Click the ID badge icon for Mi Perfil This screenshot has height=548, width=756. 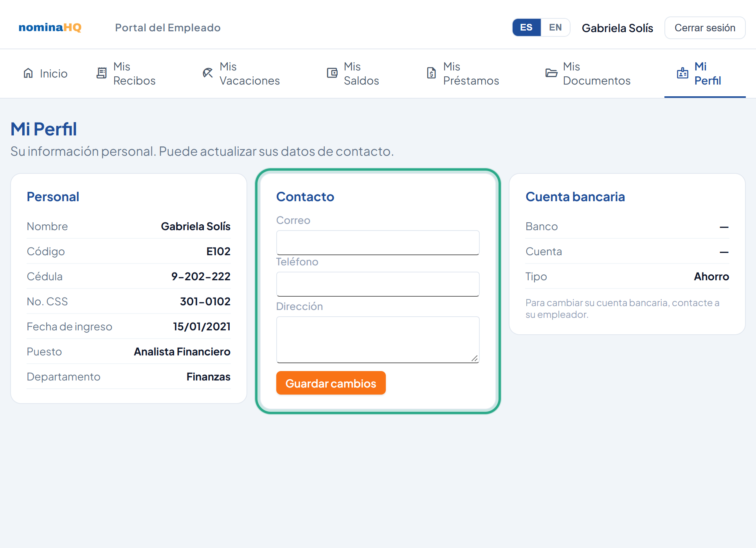click(x=682, y=73)
